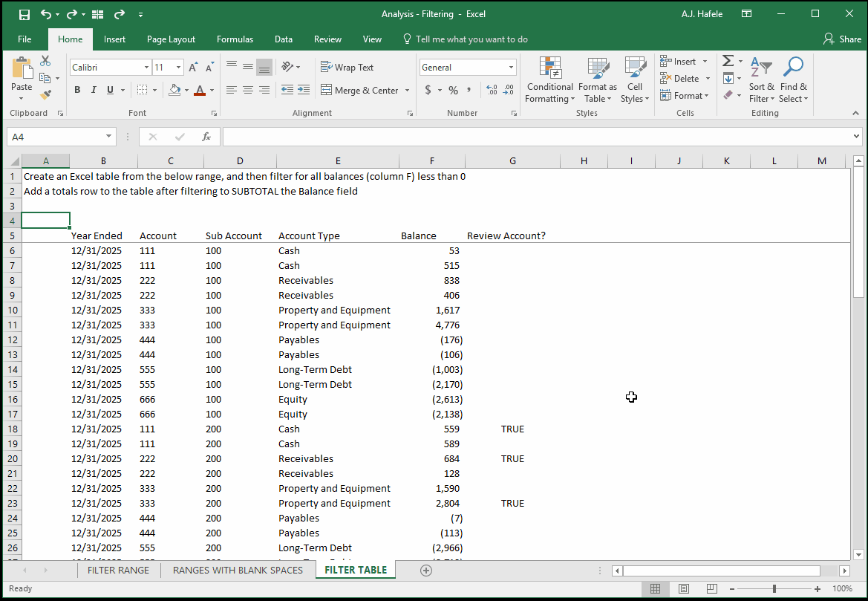Image resolution: width=868 pixels, height=601 pixels.
Task: Adjust the zoom slider handle
Action: tap(774, 589)
